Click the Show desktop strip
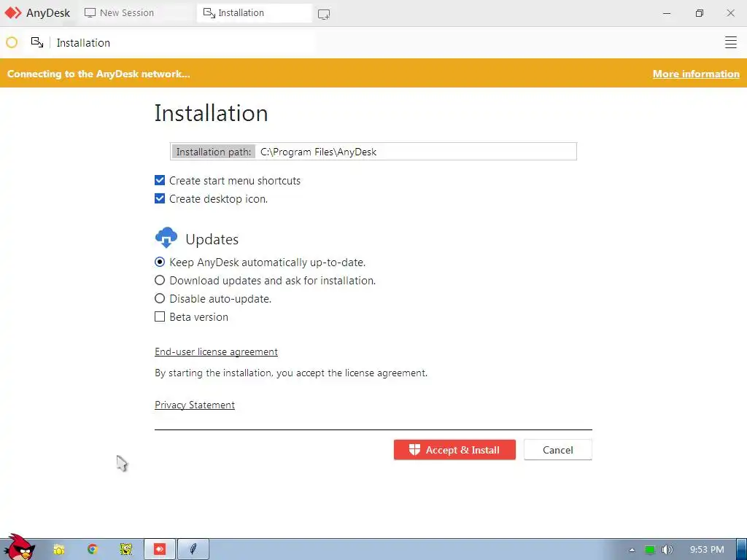This screenshot has height=560, width=747. [x=742, y=550]
